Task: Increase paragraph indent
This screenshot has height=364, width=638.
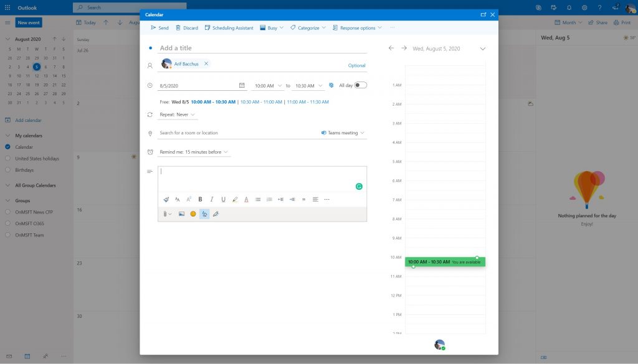Action: coord(292,200)
